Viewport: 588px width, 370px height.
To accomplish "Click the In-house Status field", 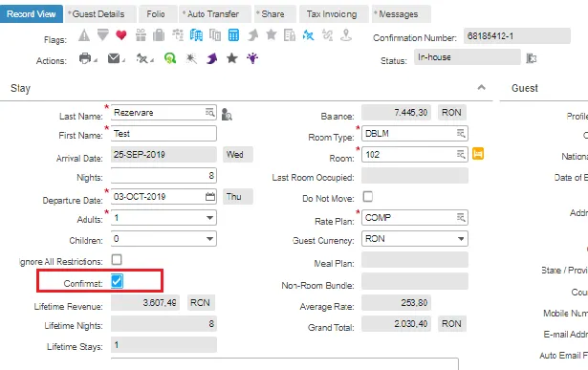I will [468, 57].
